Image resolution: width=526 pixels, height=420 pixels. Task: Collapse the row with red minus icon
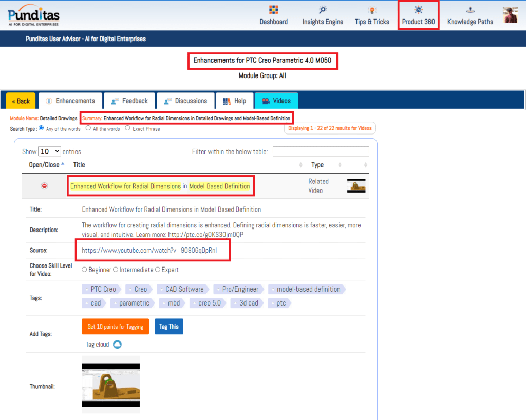click(x=44, y=186)
